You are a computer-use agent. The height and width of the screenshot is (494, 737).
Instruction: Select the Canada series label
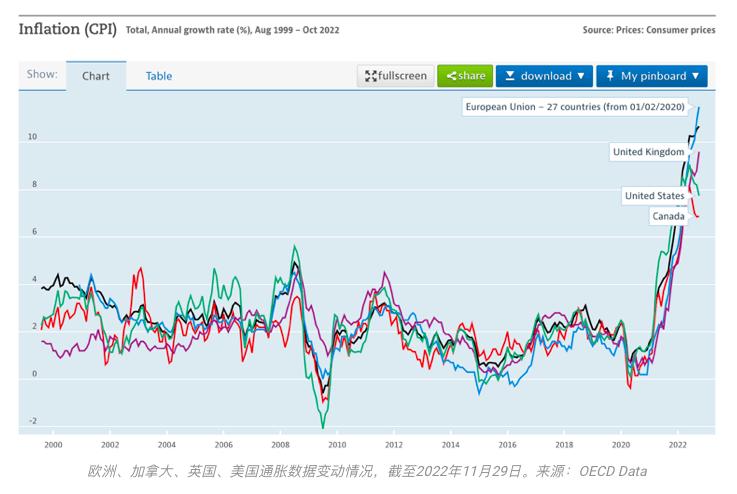coord(668,216)
